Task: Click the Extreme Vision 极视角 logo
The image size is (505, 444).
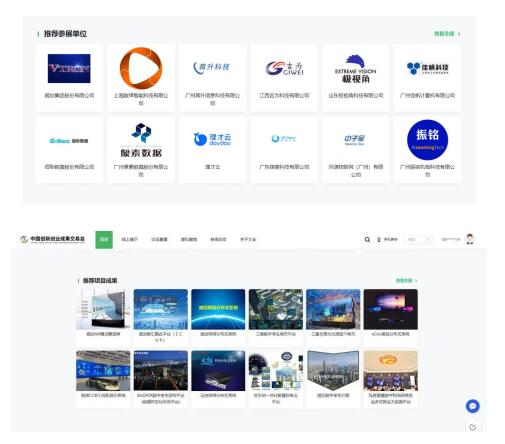Action: click(356, 69)
